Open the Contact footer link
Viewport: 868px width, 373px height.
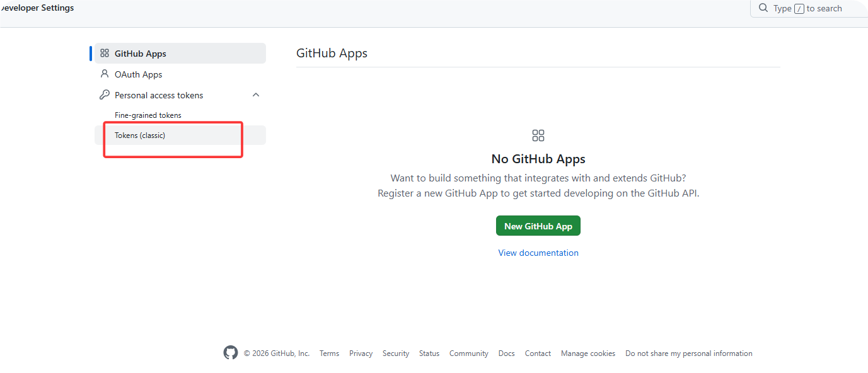click(538, 353)
